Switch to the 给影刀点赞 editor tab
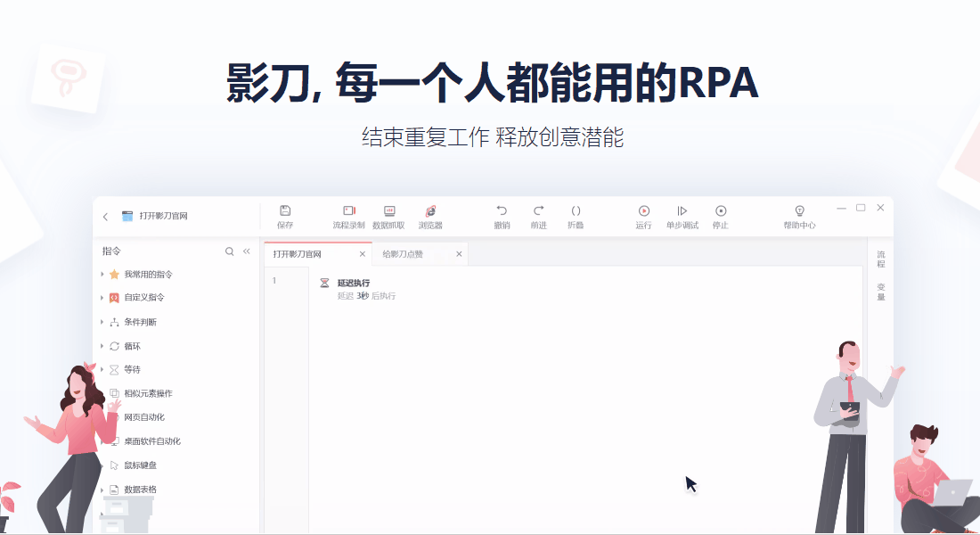The image size is (980, 535). tap(420, 254)
